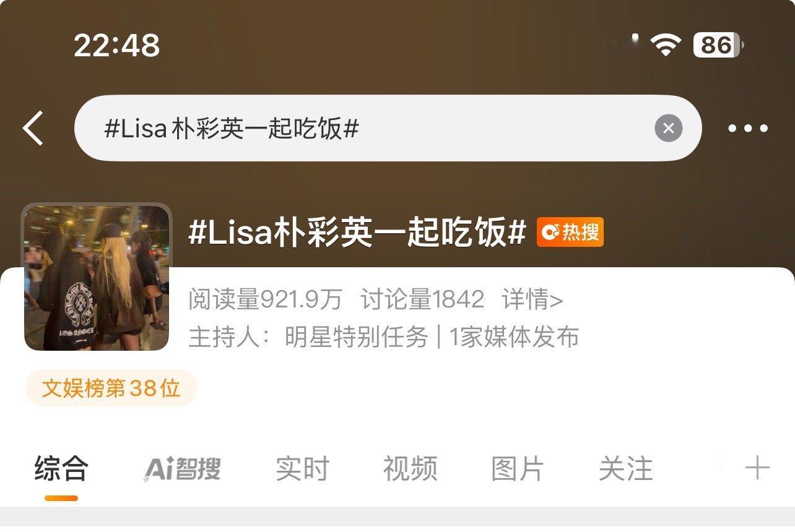Switch to the 实时 tab

[x=302, y=469]
